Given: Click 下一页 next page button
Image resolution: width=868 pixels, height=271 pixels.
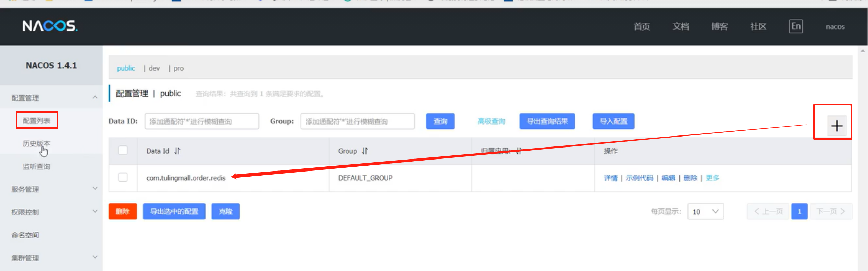Looking at the screenshot, I should (x=831, y=211).
